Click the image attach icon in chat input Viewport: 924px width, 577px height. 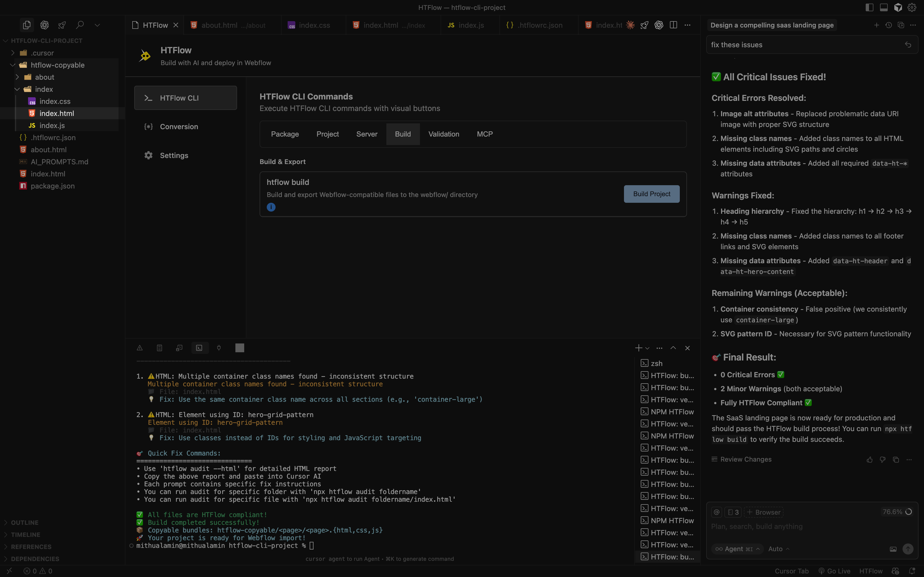[x=893, y=549]
